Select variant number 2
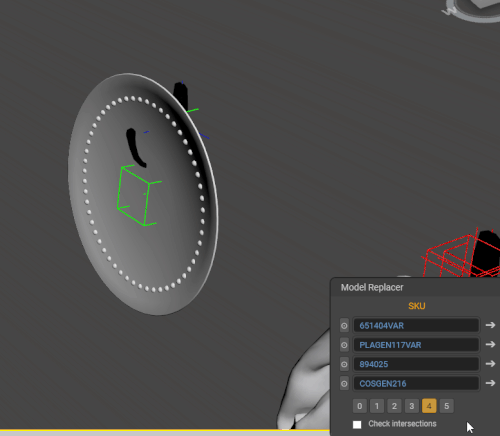Screen dimensions: 500x436 pyautogui.click(x=394, y=406)
